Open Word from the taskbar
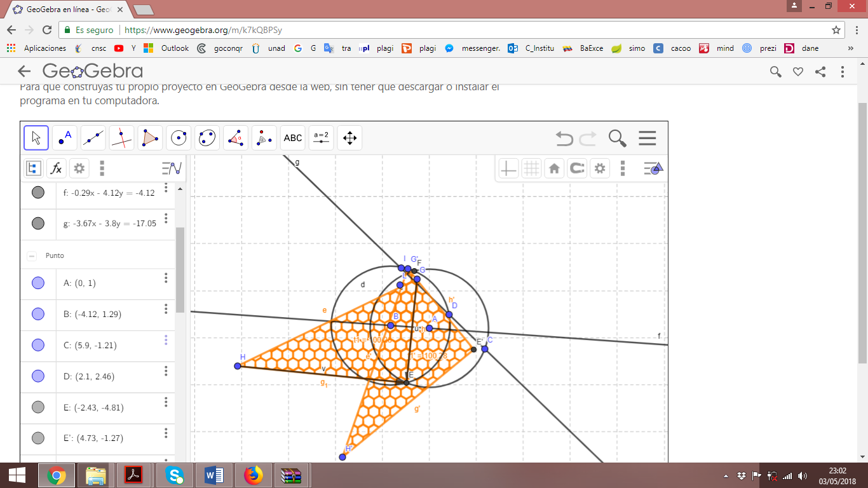Screen dimensions: 868x488 pyautogui.click(x=214, y=475)
